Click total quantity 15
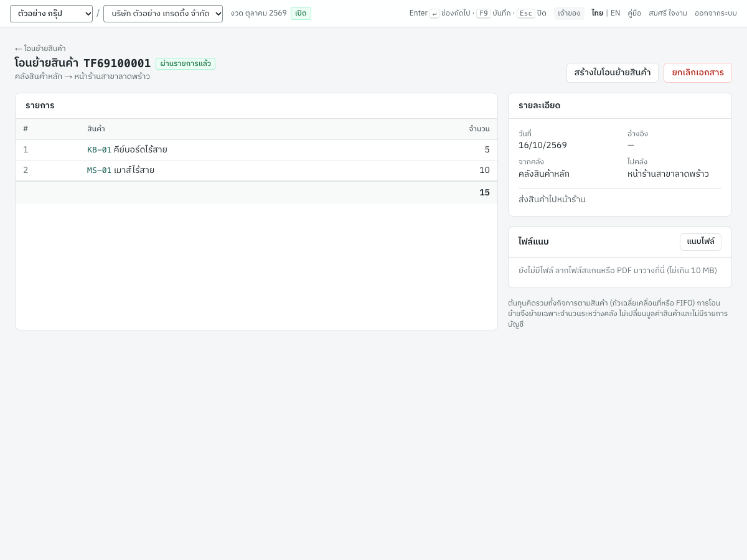Viewport: 747px width, 560px height. click(484, 193)
